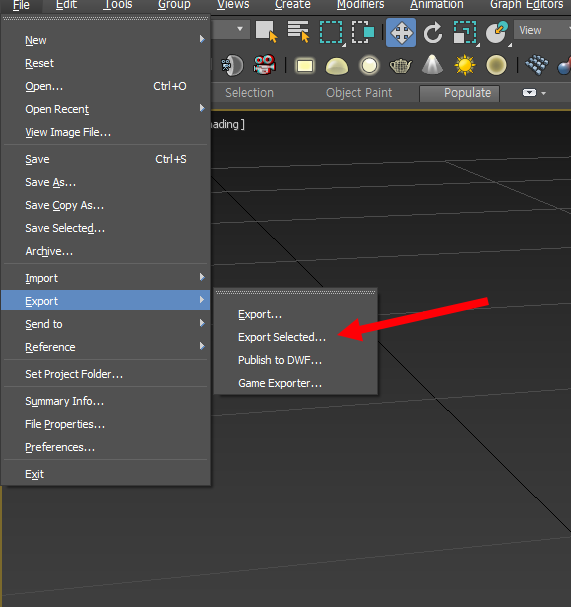Open the Select by Name tool

click(x=298, y=32)
